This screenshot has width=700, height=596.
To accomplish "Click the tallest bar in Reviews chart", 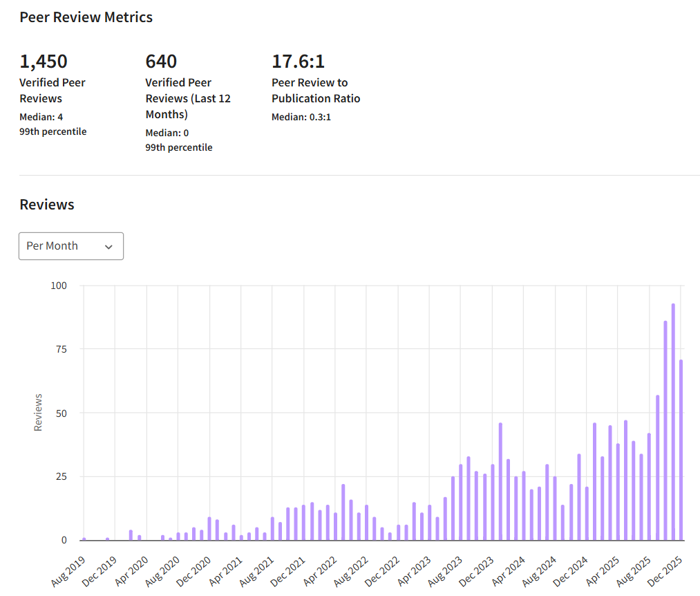I will click(673, 421).
